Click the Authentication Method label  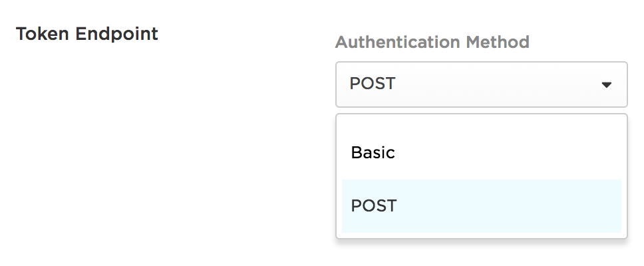click(432, 42)
